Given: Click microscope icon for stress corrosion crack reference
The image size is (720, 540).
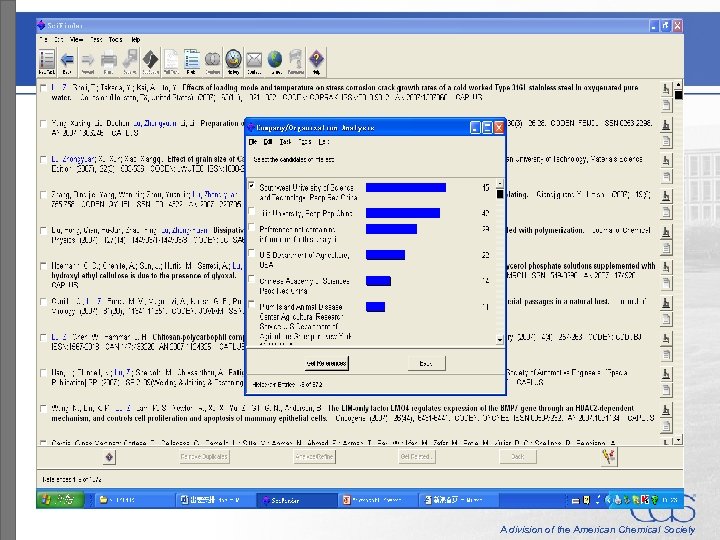Looking at the screenshot, I should click(x=666, y=89).
